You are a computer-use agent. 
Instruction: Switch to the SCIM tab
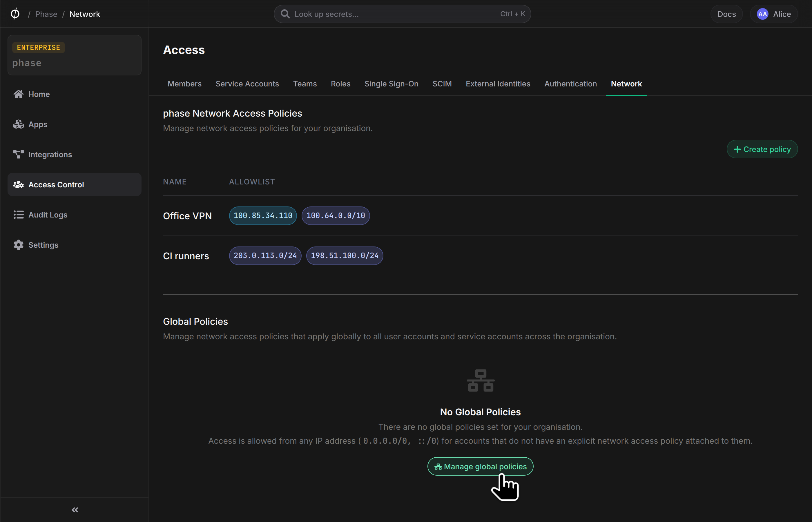[x=442, y=84]
